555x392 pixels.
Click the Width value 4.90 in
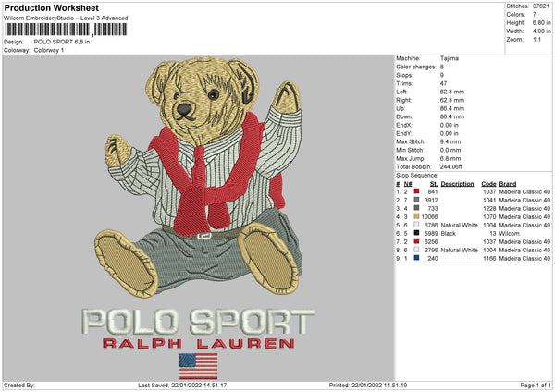point(541,31)
